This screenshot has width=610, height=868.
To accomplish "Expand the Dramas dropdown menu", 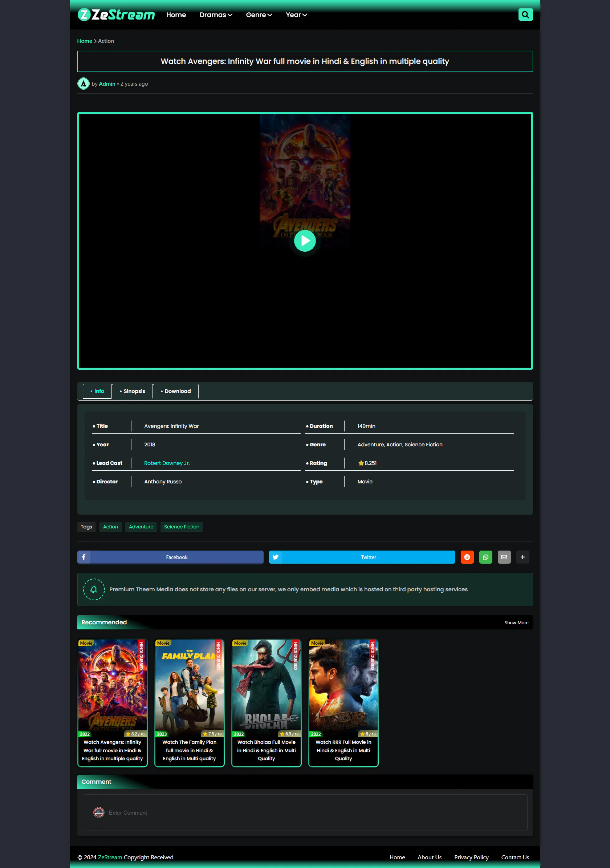I will pyautogui.click(x=216, y=15).
